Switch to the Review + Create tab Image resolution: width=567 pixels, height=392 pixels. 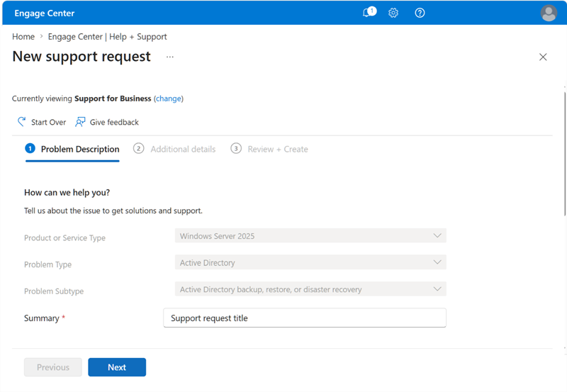(x=269, y=150)
